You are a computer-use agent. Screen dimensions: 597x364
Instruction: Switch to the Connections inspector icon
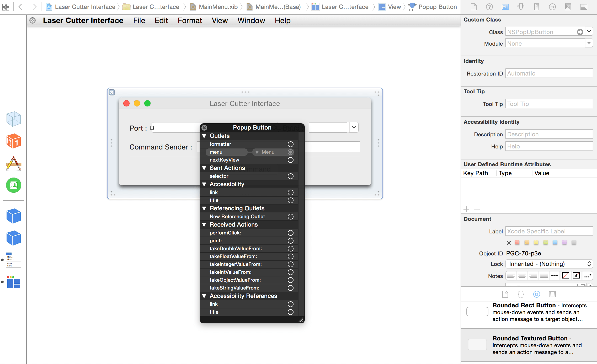click(x=552, y=7)
